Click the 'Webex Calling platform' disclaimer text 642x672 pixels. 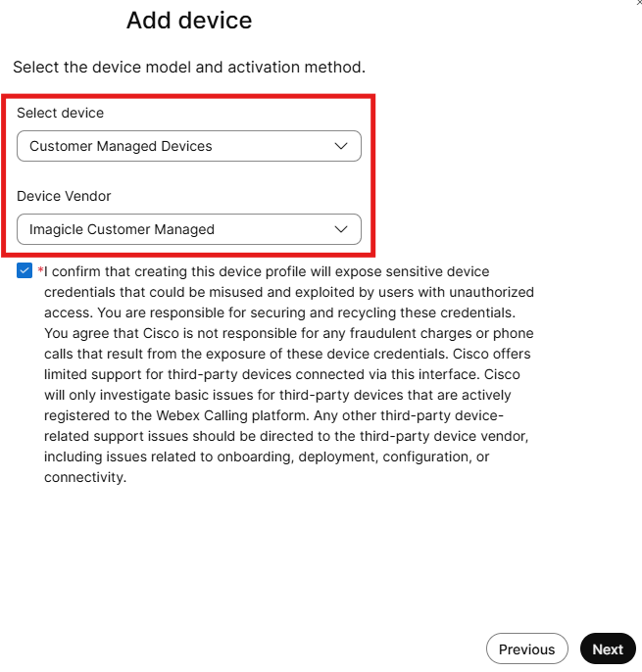pyautogui.click(x=231, y=415)
